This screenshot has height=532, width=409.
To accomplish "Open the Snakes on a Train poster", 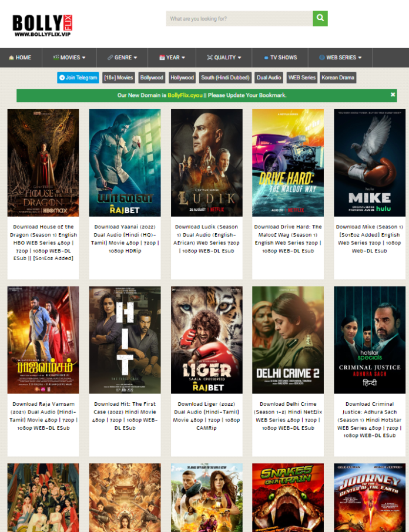I will (288, 498).
